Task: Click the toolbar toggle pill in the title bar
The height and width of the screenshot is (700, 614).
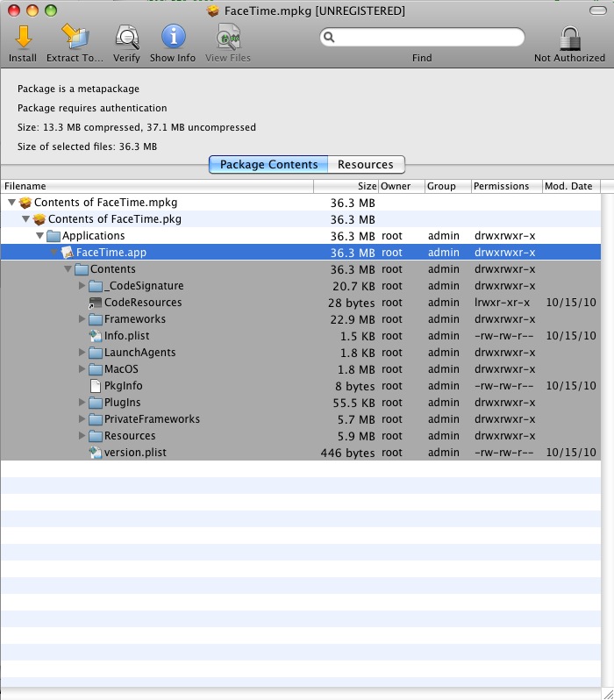Action: tap(598, 11)
